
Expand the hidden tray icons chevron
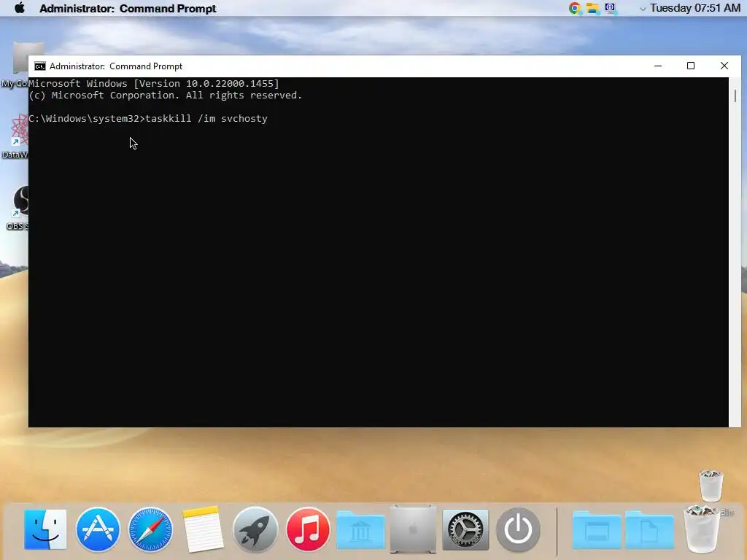coord(643,9)
